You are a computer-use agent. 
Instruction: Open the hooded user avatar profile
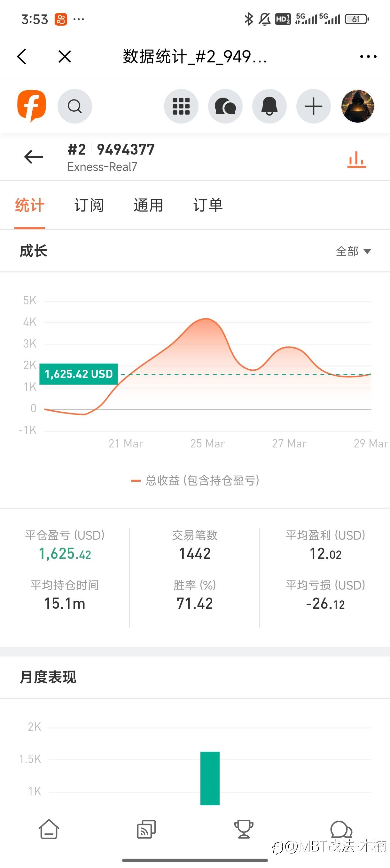pos(358,106)
